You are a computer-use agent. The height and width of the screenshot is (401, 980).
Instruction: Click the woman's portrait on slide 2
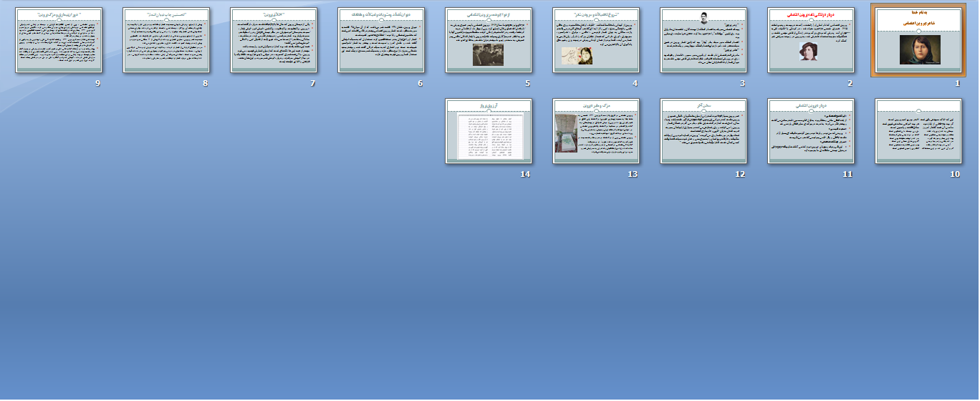coord(809,51)
